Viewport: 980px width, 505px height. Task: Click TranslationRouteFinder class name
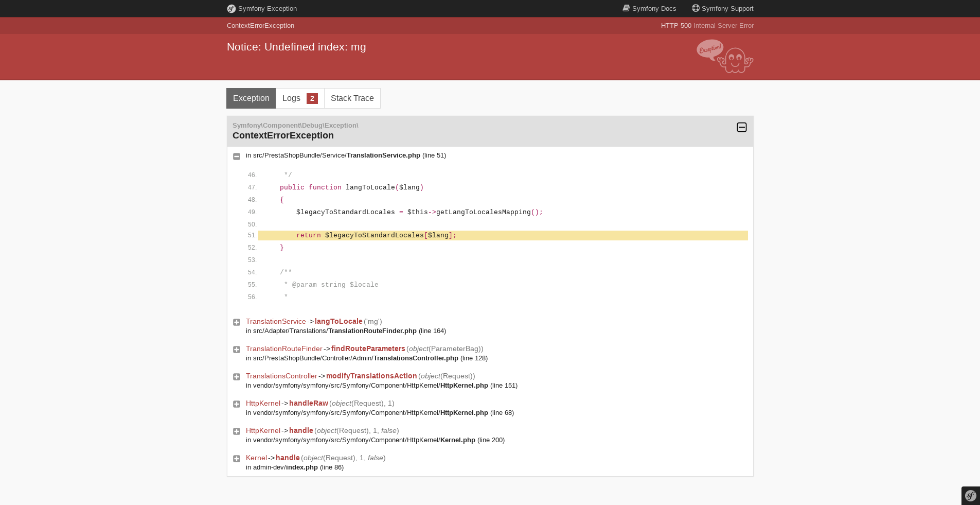click(x=284, y=349)
